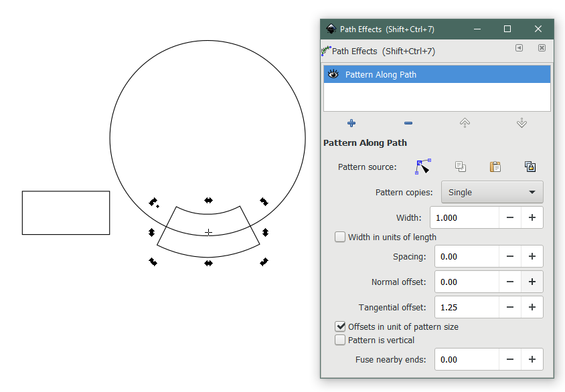
Task: Click the Edit on-canvas pattern source icon
Action: click(423, 167)
